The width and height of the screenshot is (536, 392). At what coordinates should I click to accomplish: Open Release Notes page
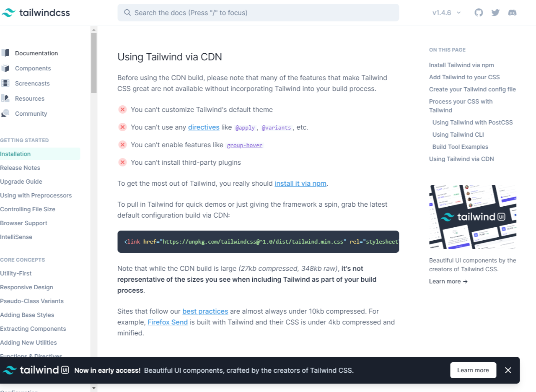click(x=20, y=168)
